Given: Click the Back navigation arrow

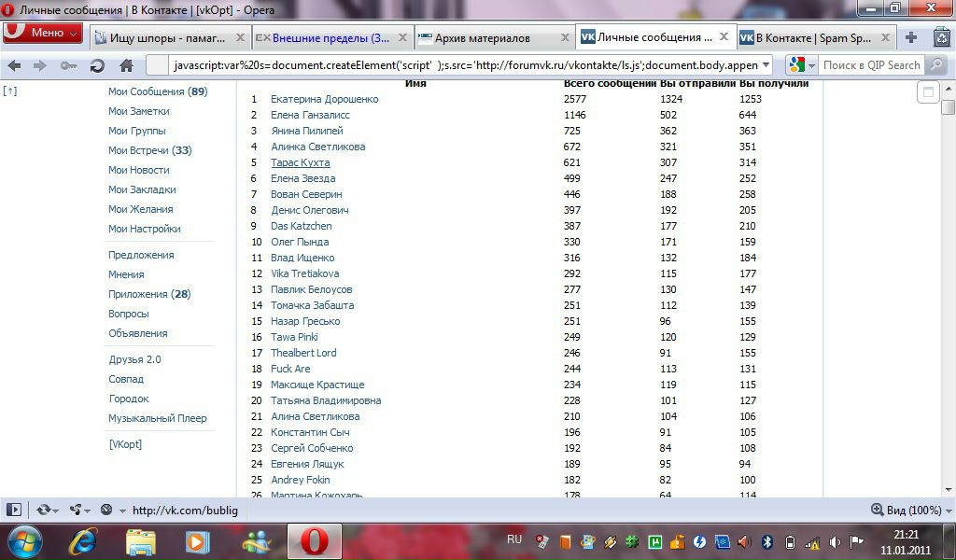Looking at the screenshot, I should 14,65.
